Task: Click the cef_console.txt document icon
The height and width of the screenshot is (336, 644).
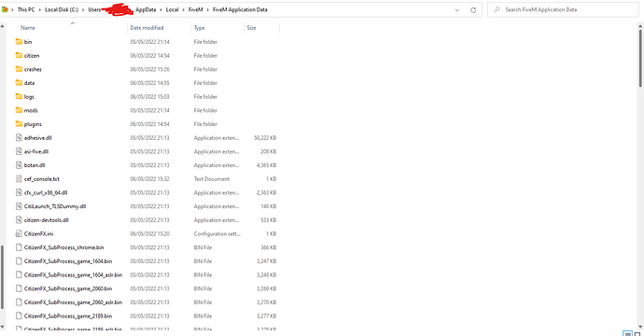Action: (x=19, y=178)
